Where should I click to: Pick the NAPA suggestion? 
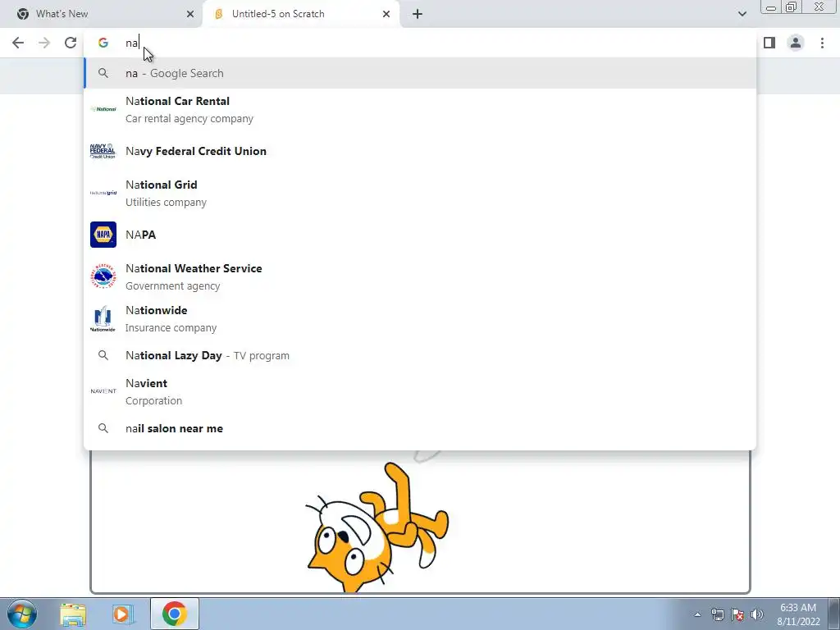(x=420, y=235)
